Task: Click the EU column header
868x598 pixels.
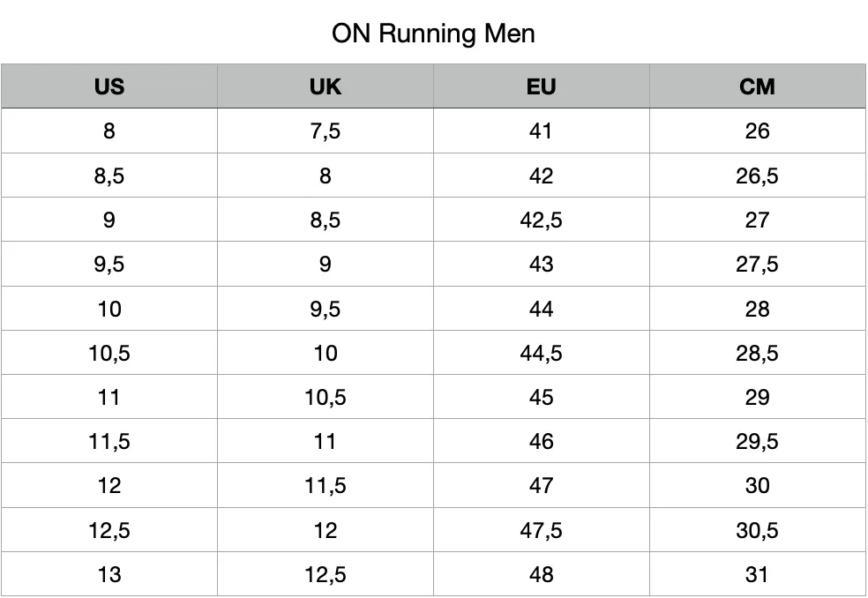Action: [541, 86]
